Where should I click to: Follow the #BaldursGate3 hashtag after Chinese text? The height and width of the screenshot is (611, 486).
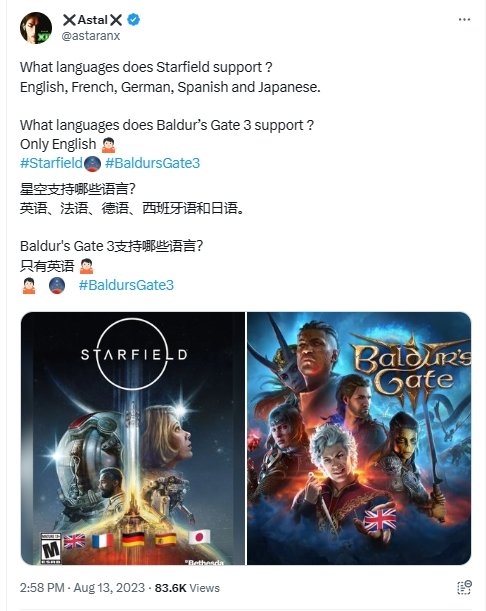click(126, 285)
